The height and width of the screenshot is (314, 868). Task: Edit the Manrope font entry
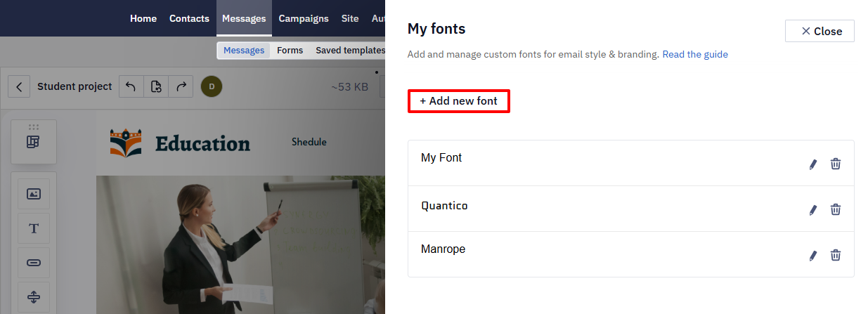(813, 255)
